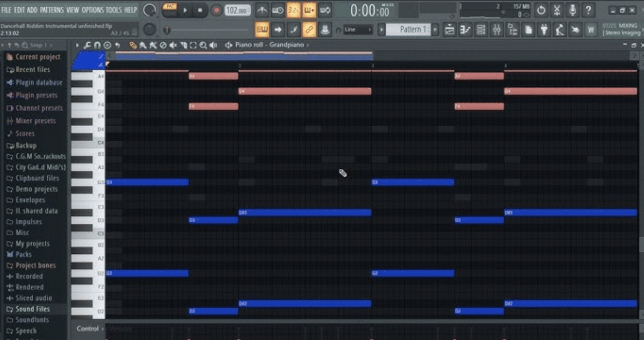Open the EDIT menu
The width and height of the screenshot is (644, 340).
click(19, 10)
